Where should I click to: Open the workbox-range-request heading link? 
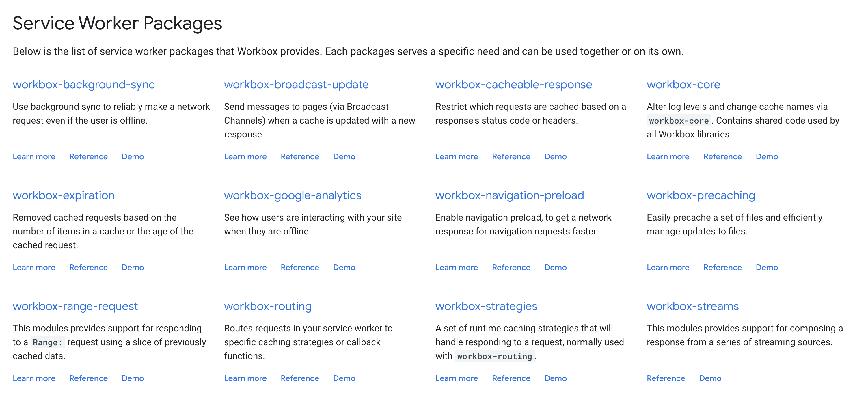[75, 306]
